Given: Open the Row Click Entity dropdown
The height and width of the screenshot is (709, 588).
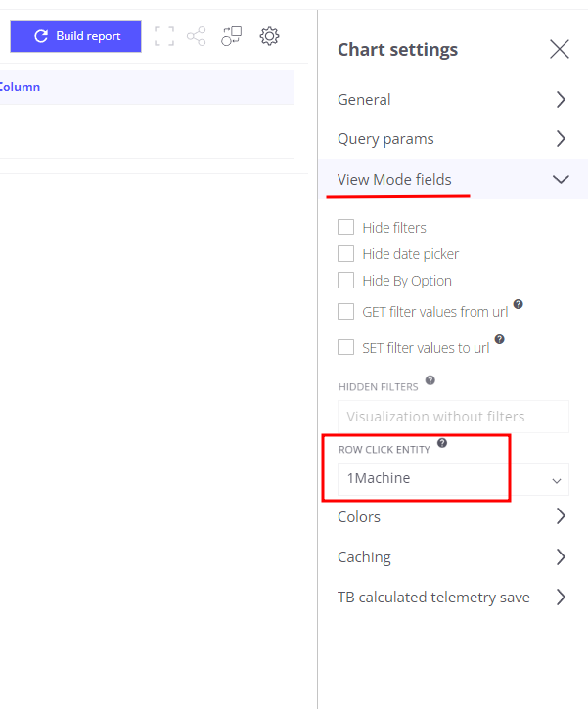Looking at the screenshot, I should point(453,479).
